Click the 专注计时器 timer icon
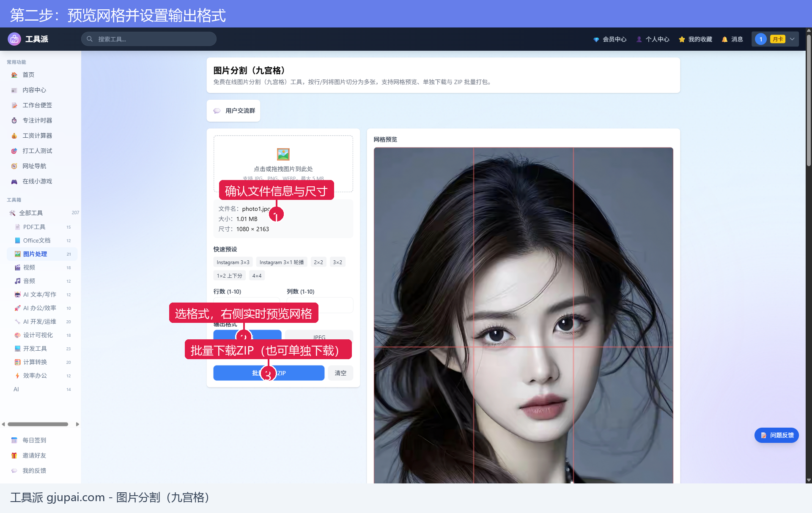This screenshot has height=513, width=812. [x=14, y=120]
